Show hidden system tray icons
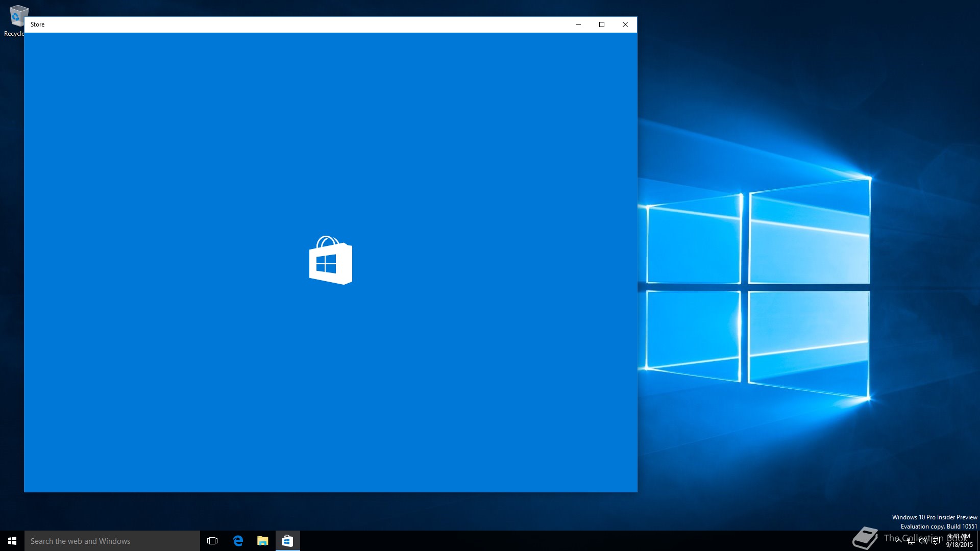 pos(898,541)
